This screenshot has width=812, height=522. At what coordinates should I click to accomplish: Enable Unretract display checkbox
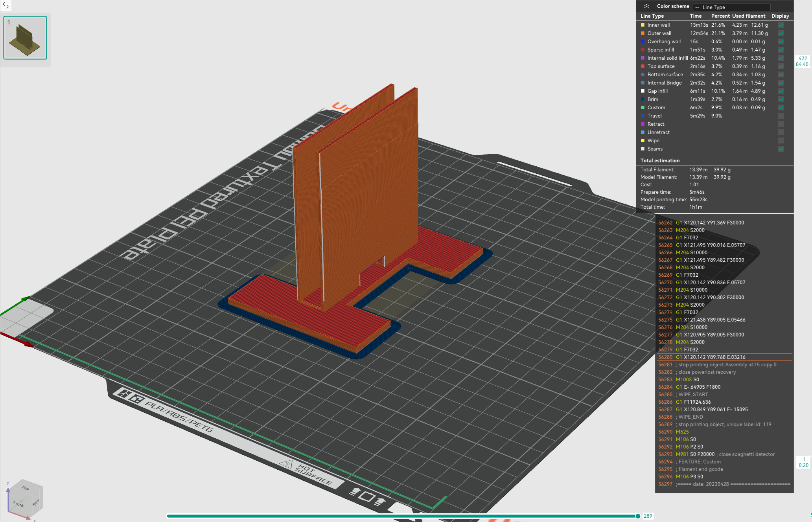click(781, 132)
